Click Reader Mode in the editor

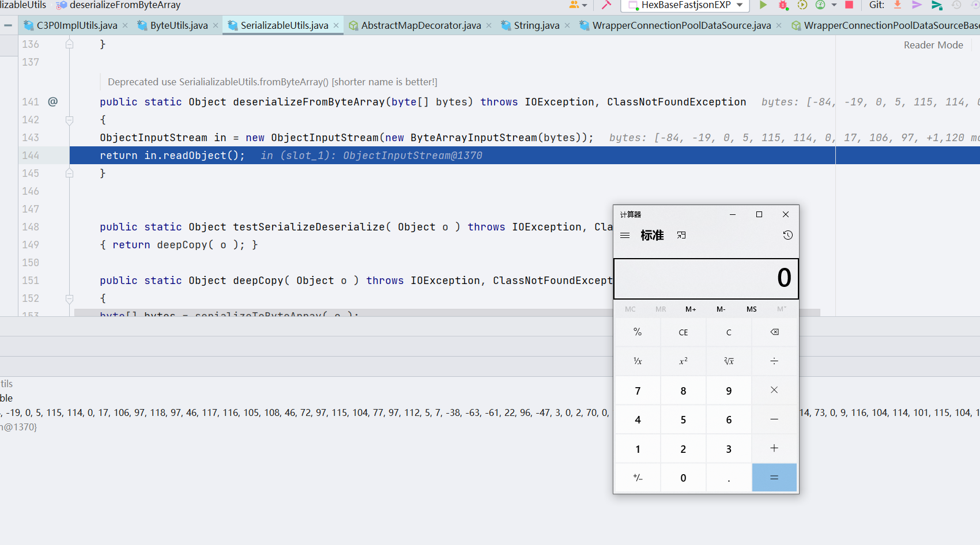(933, 45)
